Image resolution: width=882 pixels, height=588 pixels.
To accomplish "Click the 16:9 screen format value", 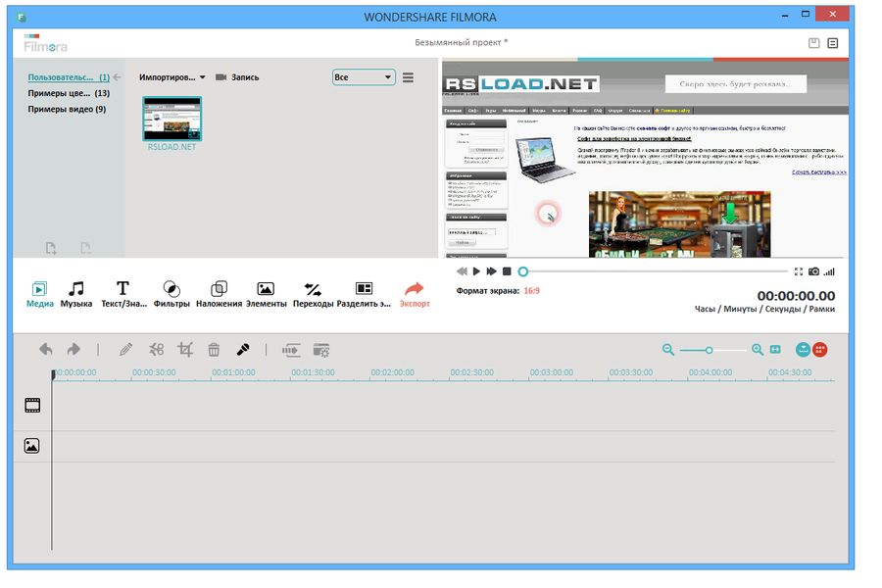I will pos(531,291).
